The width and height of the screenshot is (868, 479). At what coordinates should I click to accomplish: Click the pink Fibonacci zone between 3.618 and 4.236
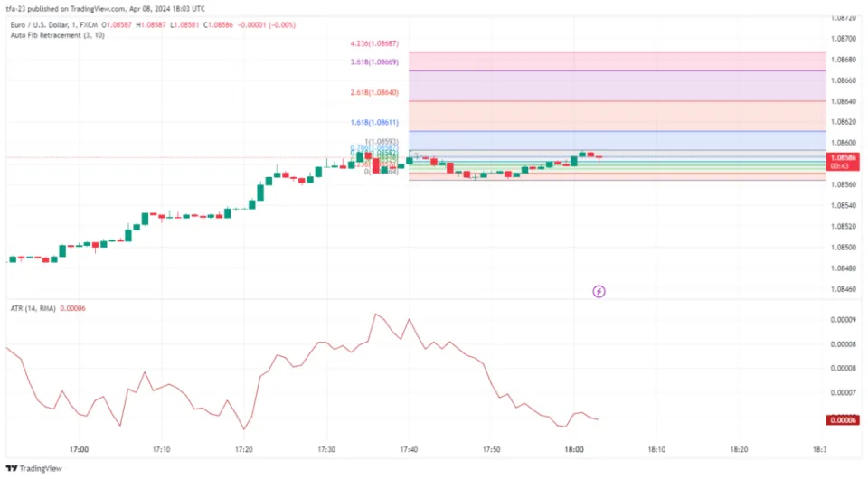point(617,61)
